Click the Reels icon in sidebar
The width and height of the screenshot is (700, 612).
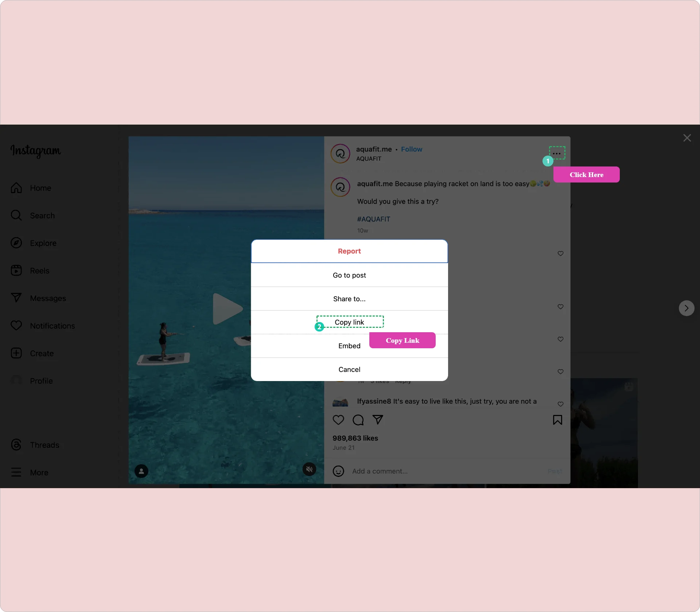(16, 270)
